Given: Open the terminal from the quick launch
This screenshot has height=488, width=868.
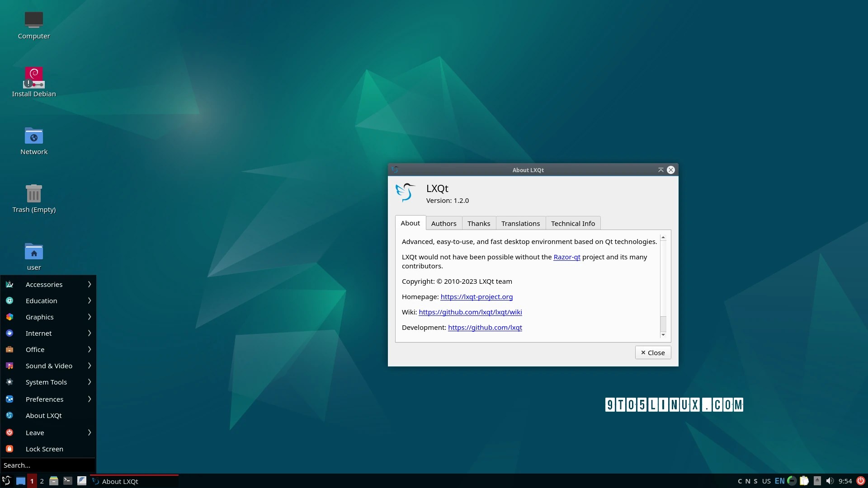Looking at the screenshot, I should pos(68,481).
